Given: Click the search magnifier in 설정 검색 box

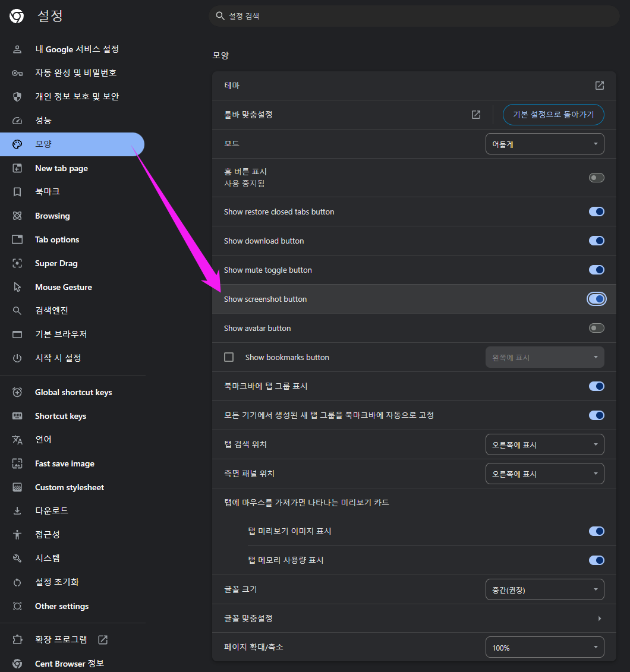Looking at the screenshot, I should (x=220, y=16).
